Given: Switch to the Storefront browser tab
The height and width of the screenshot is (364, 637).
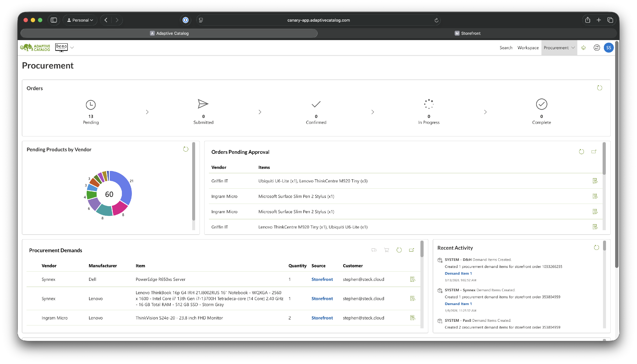Looking at the screenshot, I should pyautogui.click(x=467, y=33).
